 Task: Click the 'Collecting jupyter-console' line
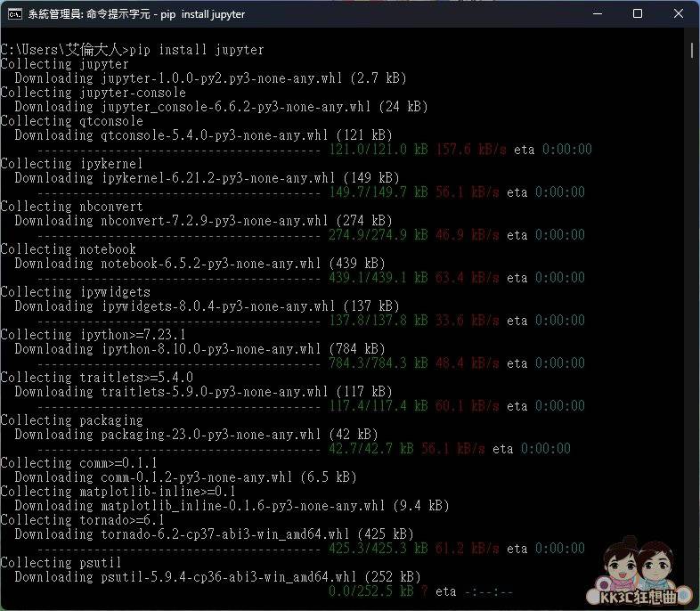(94, 93)
